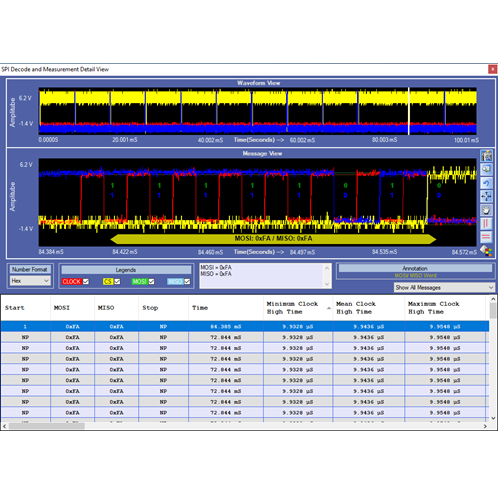Image resolution: width=500 pixels, height=500 pixels.
Task: Click the horizontal scrollbar left arrow
Action: coord(4,426)
